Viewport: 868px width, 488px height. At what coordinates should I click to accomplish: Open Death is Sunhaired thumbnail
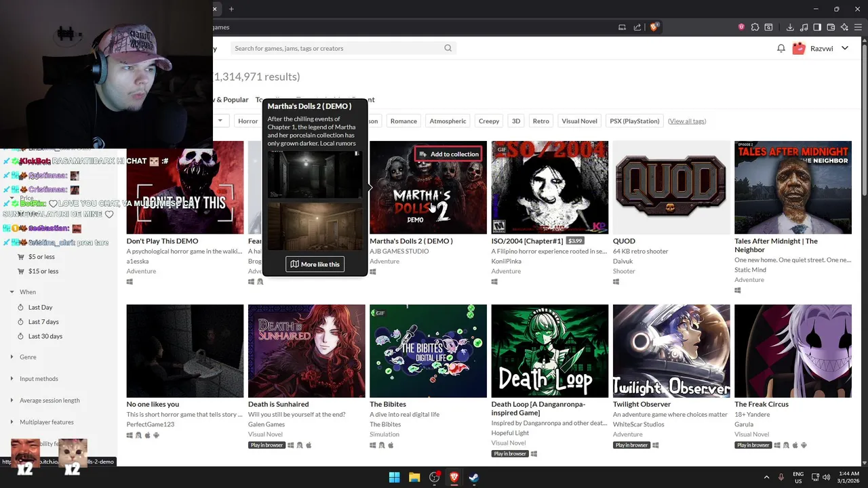pyautogui.click(x=307, y=351)
